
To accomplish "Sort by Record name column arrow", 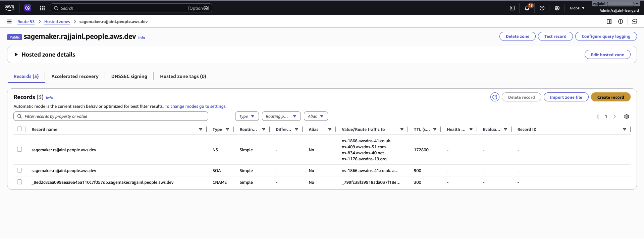I will tap(201, 129).
